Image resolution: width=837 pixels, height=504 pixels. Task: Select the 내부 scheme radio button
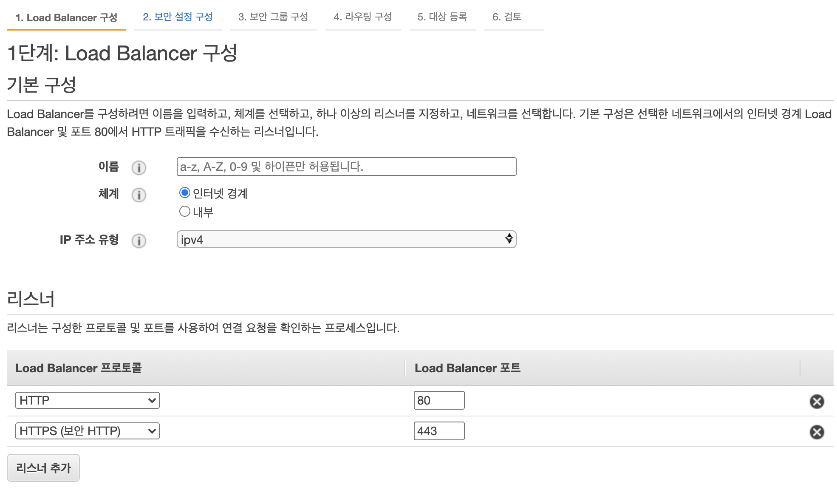(x=184, y=211)
